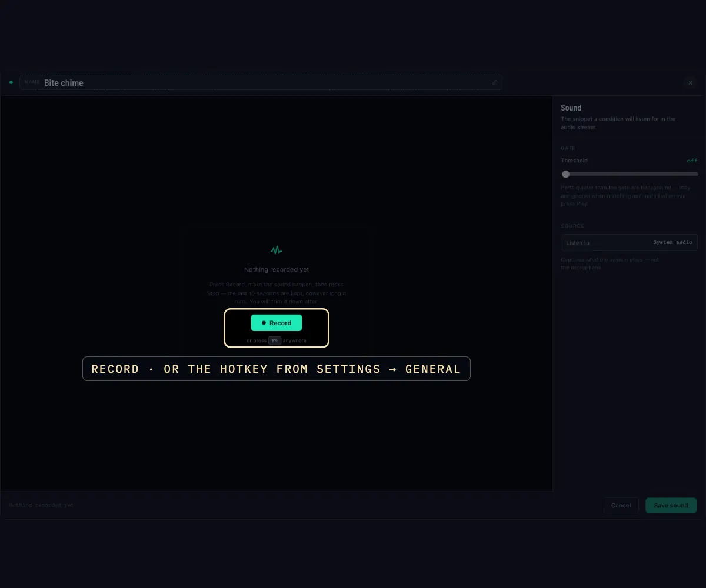706x588 pixels.
Task: Open the Listen to System audio dropdown
Action: pyautogui.click(x=629, y=242)
